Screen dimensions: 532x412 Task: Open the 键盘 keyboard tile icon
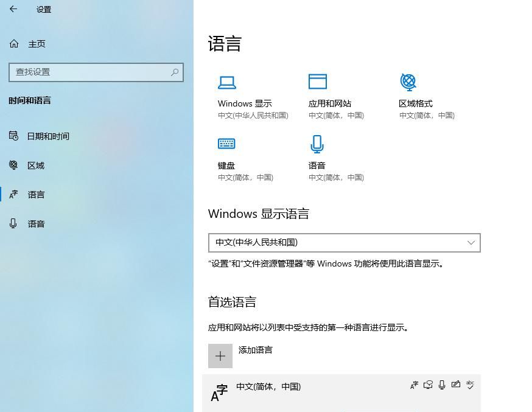coord(226,144)
